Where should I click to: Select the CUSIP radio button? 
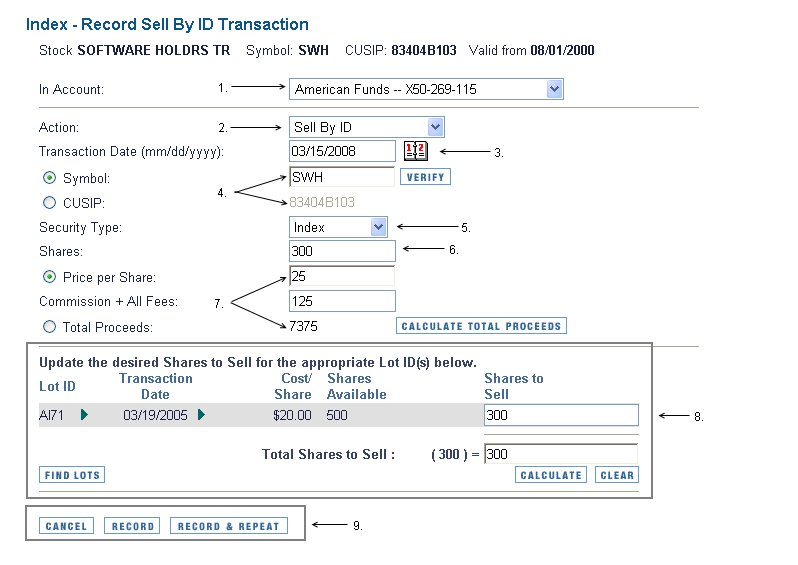click(x=49, y=203)
